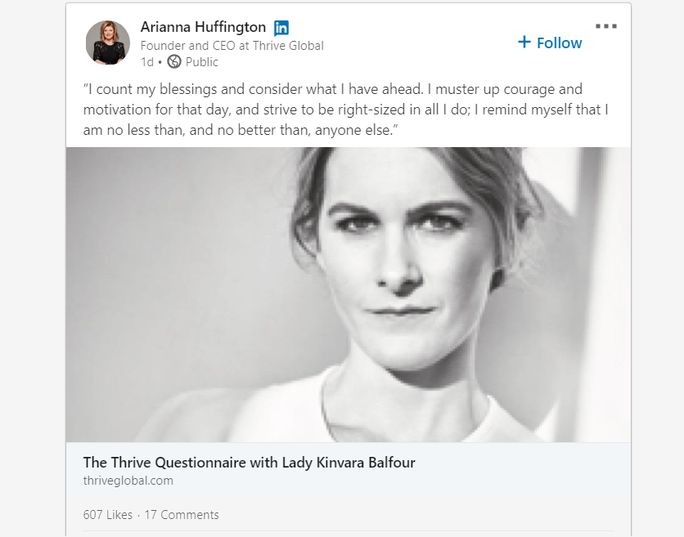
Task: Click the 'Public' visibility label
Action: (202, 62)
